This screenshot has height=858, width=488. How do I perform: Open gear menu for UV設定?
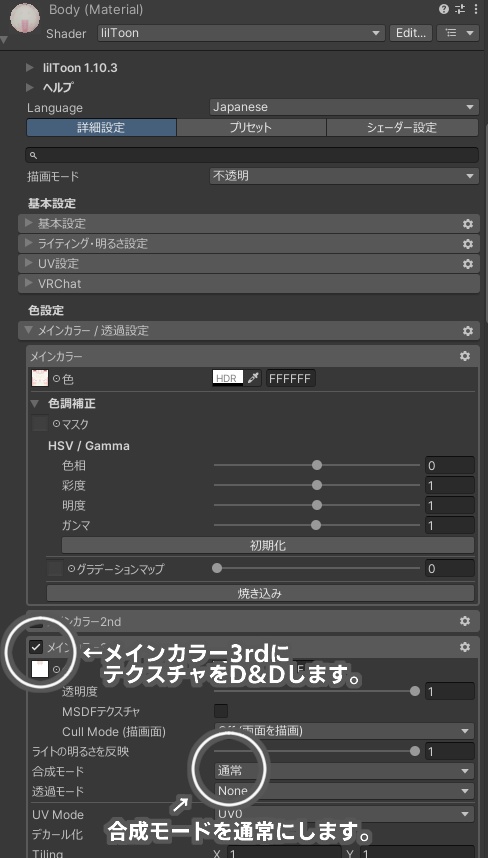pos(468,263)
